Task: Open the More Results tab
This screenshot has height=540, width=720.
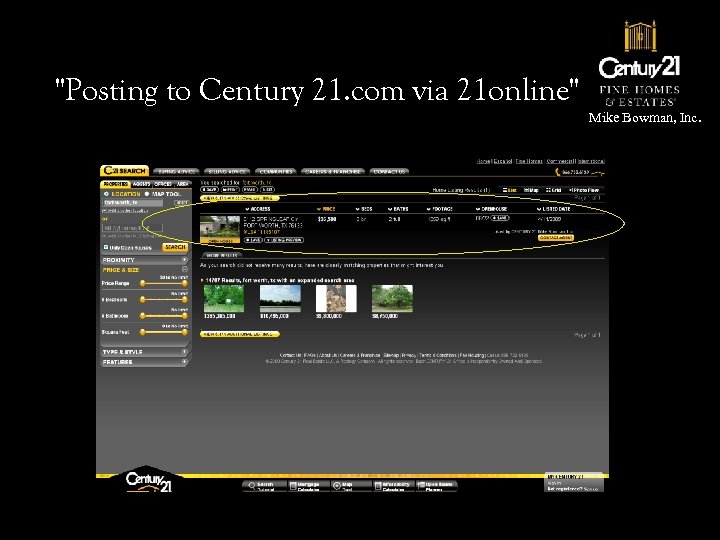Action: [x=221, y=255]
